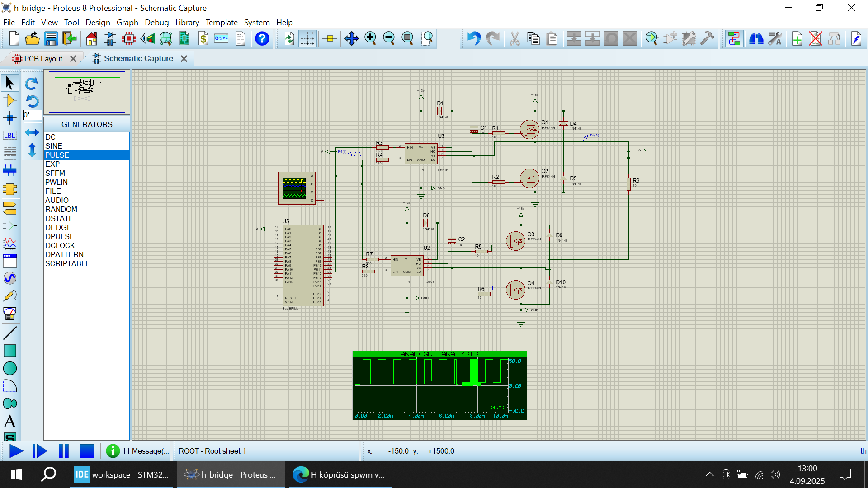
Task: Click the New Project toolbar icon
Action: click(x=14, y=39)
